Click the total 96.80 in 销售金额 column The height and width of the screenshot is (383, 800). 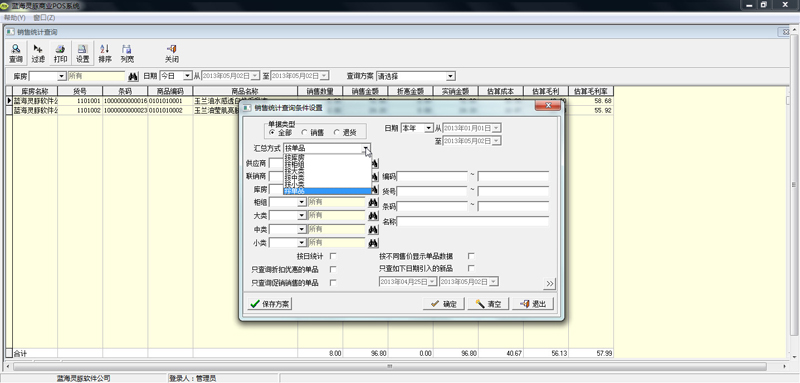click(365, 353)
